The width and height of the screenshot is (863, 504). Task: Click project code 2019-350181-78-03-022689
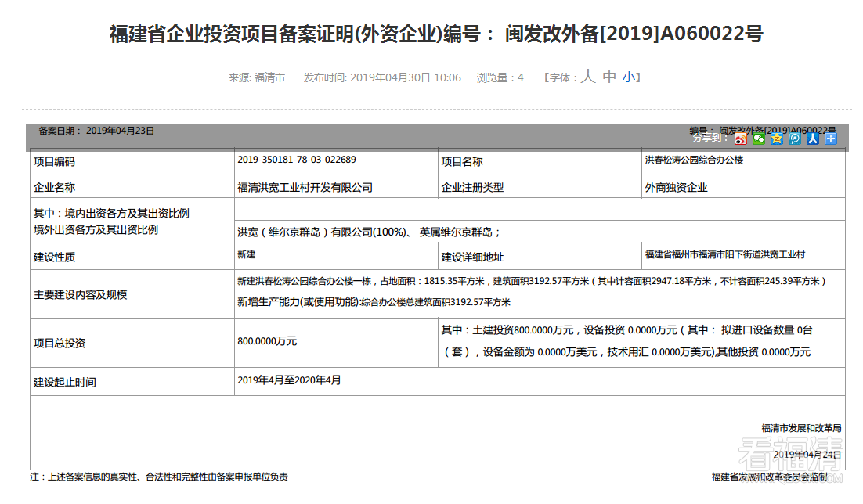pos(297,160)
